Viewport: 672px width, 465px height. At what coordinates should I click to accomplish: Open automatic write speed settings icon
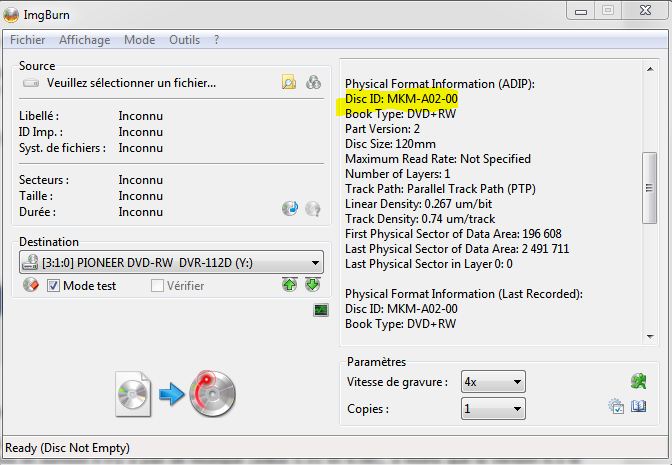(639, 381)
